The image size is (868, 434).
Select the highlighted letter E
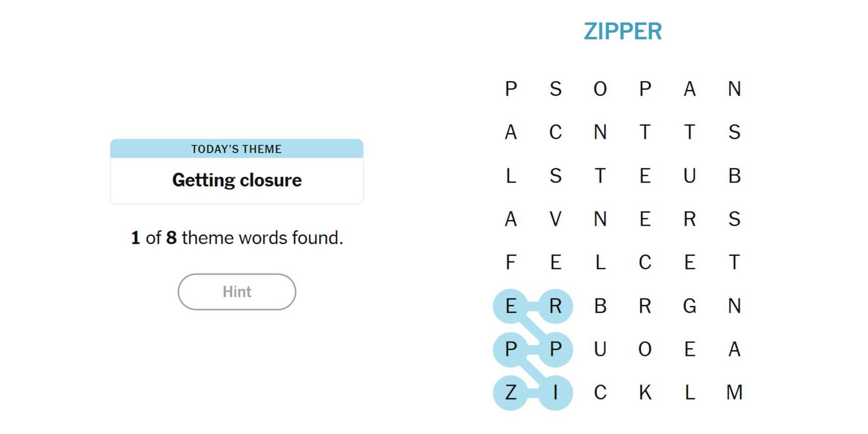pos(510,306)
